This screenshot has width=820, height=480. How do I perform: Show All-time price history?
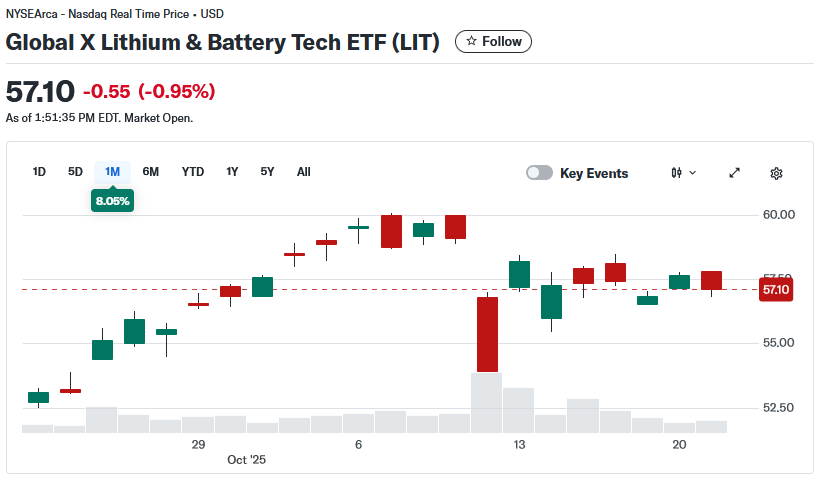click(x=304, y=172)
